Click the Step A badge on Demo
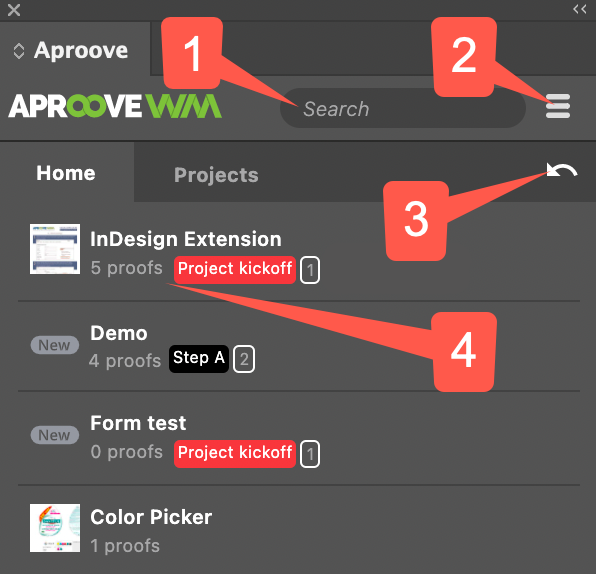 199,358
